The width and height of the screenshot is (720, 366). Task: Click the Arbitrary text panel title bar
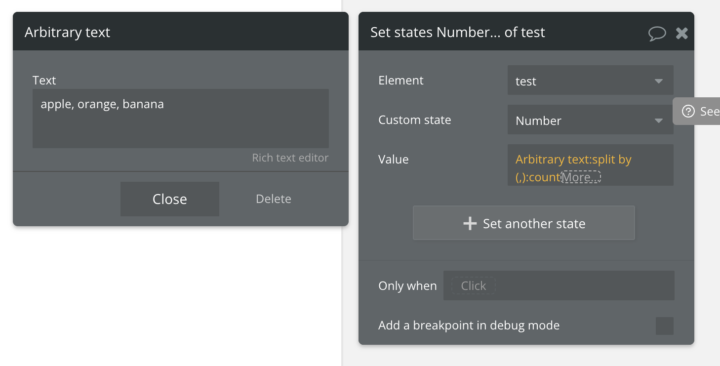point(180,32)
